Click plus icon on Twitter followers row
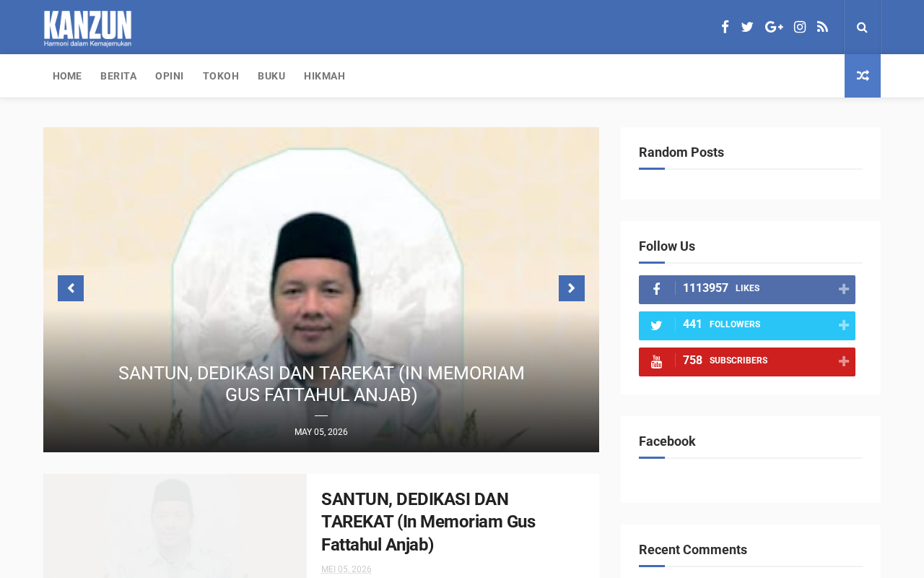Viewport: 924px width, 578px height. pyautogui.click(x=844, y=325)
